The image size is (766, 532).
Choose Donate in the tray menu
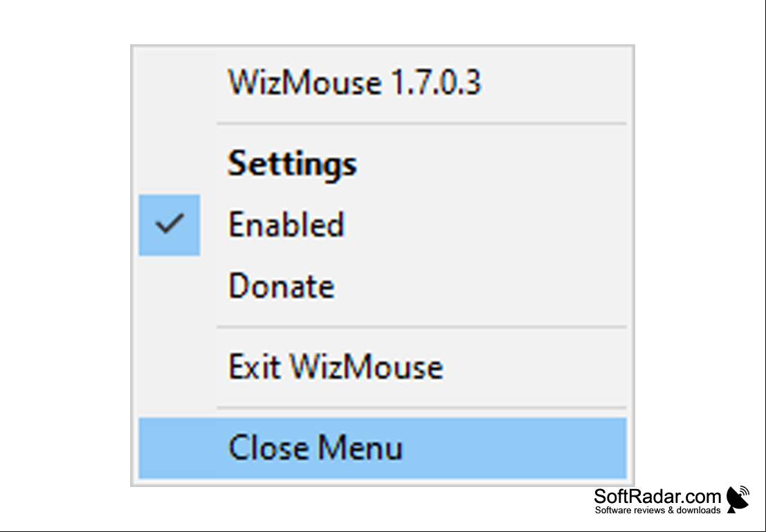pyautogui.click(x=383, y=286)
